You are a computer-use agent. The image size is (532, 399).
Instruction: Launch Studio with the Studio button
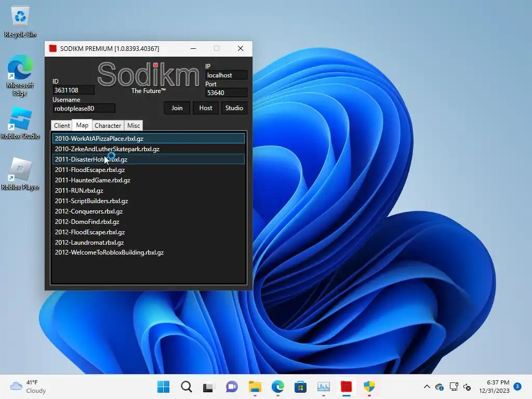(x=234, y=108)
